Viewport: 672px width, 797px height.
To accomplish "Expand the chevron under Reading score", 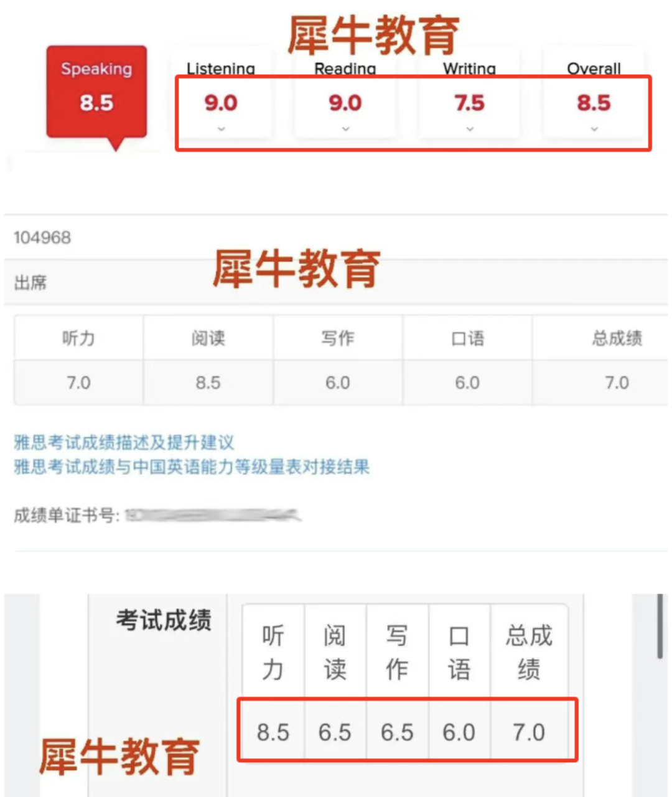I will tap(345, 129).
